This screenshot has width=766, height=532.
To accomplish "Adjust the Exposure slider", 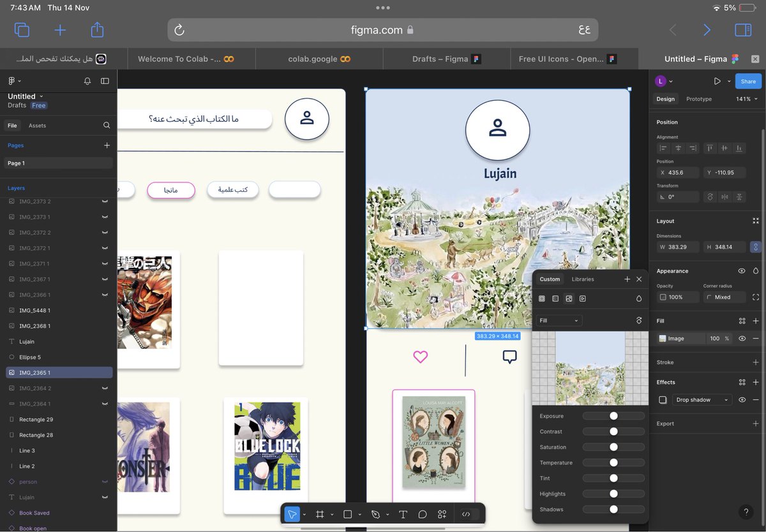I will [613, 416].
